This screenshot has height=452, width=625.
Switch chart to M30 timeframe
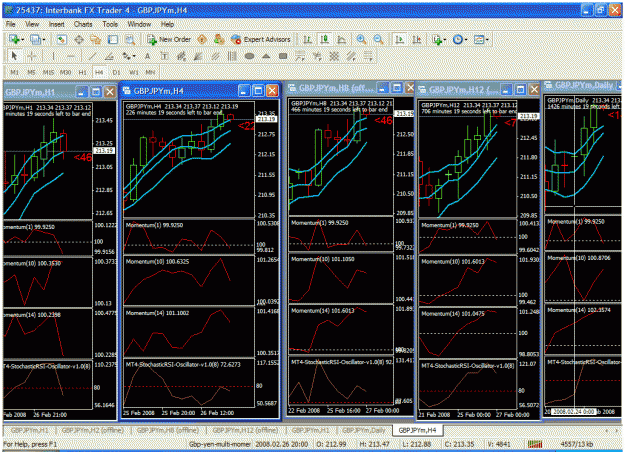coord(65,73)
